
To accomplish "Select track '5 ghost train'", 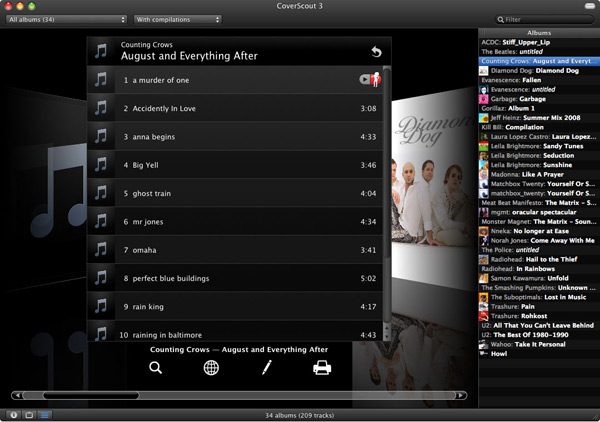I will point(235,193).
